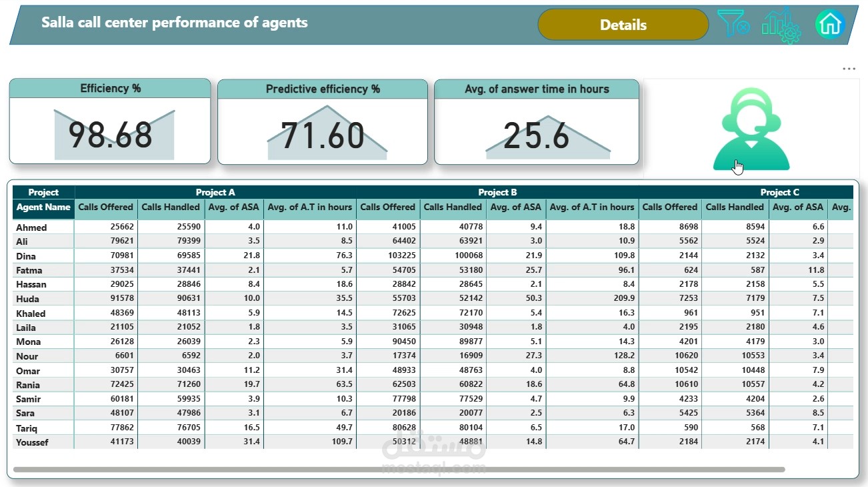The height and width of the screenshot is (487, 868).
Task: Select the Rania agent row
Action: click(433, 384)
